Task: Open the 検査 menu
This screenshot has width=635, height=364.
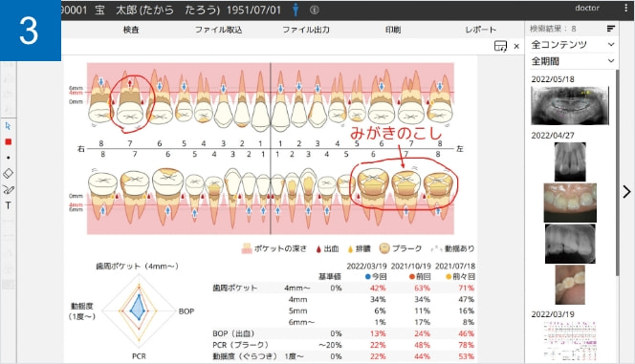Action: [131, 30]
